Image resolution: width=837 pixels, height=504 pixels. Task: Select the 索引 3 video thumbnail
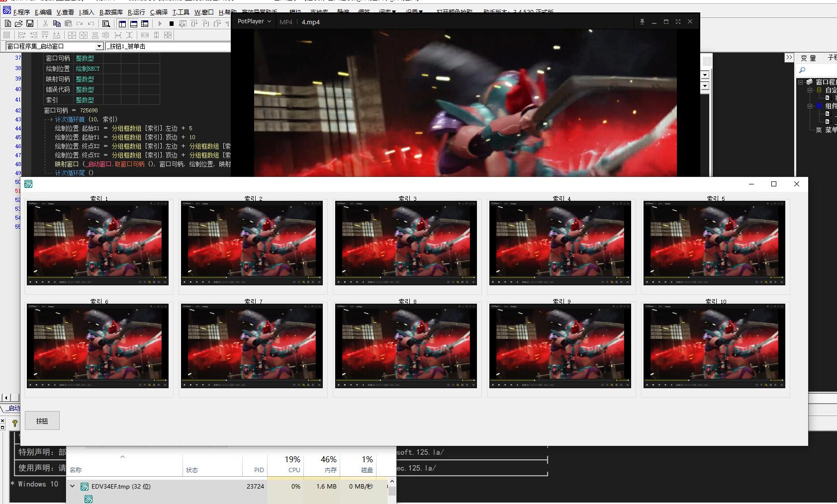coord(406,243)
